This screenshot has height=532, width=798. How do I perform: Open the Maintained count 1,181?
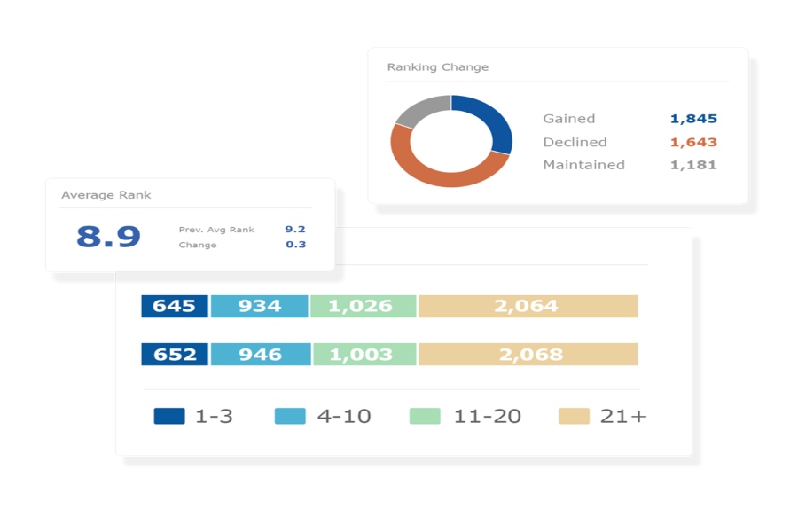[693, 165]
